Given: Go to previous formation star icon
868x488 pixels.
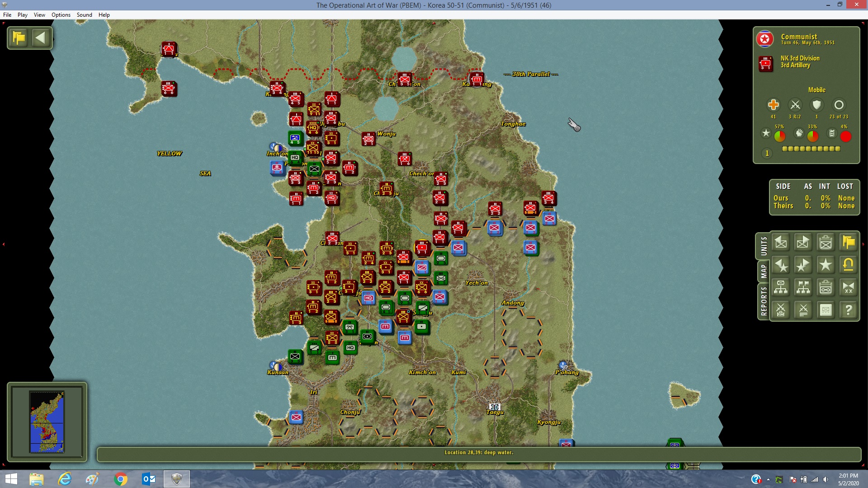Looking at the screenshot, I should [781, 265].
